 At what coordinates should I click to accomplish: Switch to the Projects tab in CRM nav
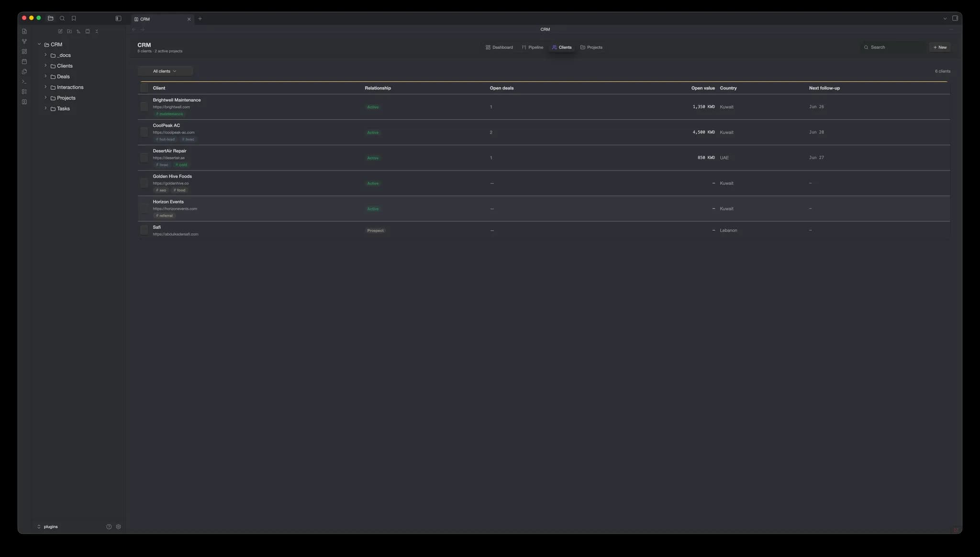point(591,47)
